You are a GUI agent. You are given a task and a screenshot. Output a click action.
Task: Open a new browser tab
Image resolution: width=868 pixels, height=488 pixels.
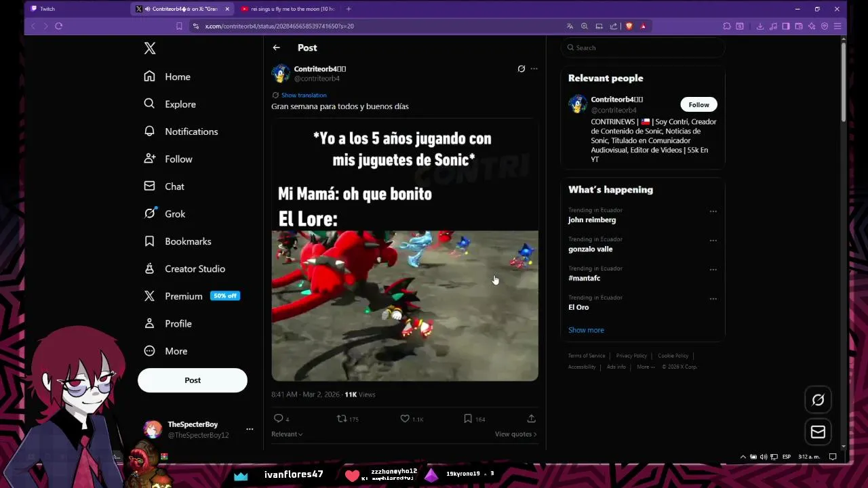(349, 9)
